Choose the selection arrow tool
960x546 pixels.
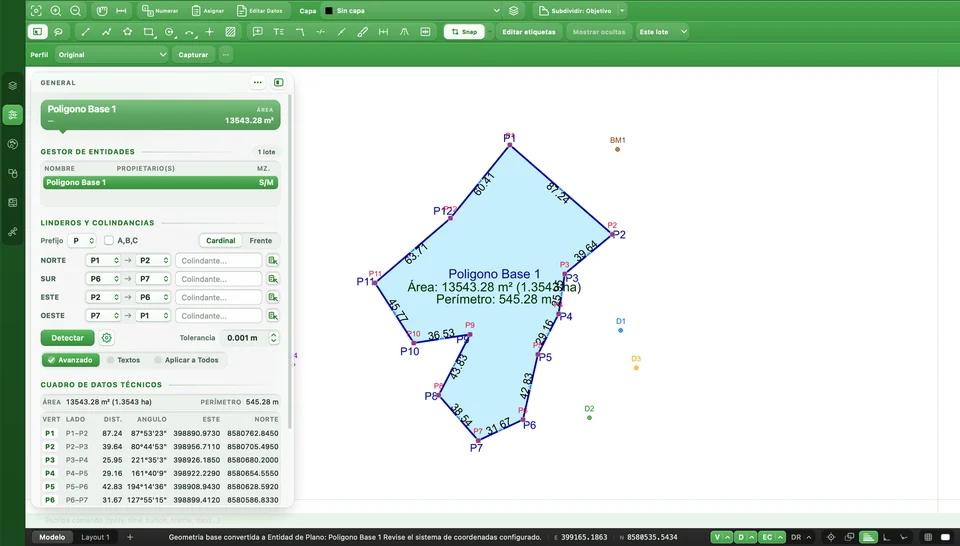click(x=37, y=32)
